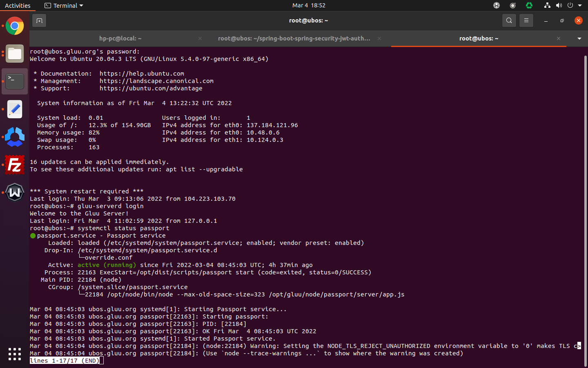Screen dimensions: 588x368
Task: Click the '/opt/gluu/node/passport/server/app.js' path
Action: 336,294
